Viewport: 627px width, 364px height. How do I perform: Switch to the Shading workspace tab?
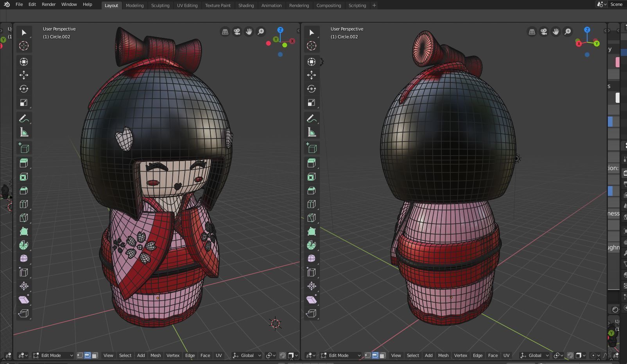click(x=246, y=5)
